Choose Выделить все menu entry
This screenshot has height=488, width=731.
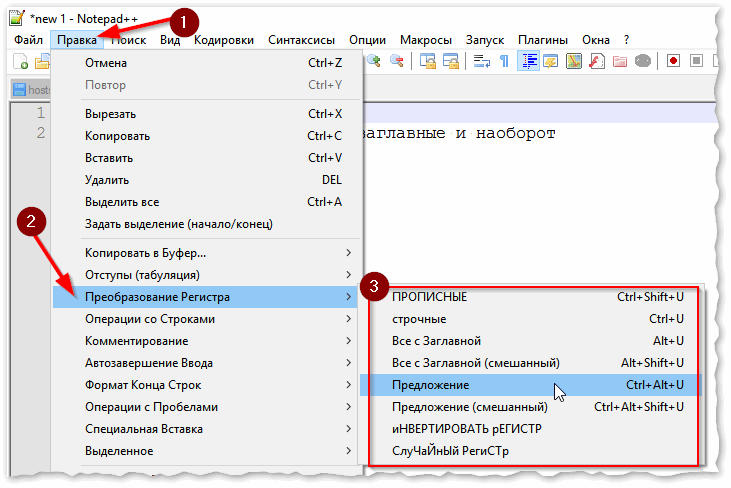click(207, 202)
